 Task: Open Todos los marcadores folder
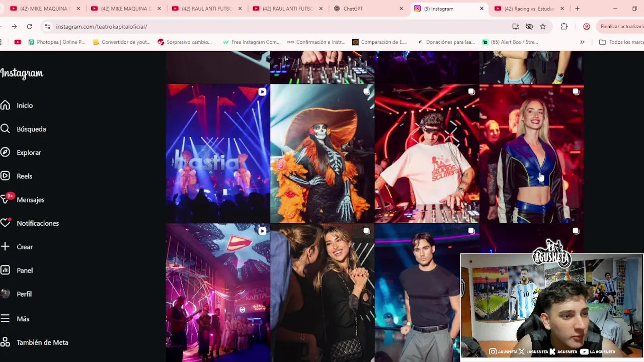click(621, 42)
